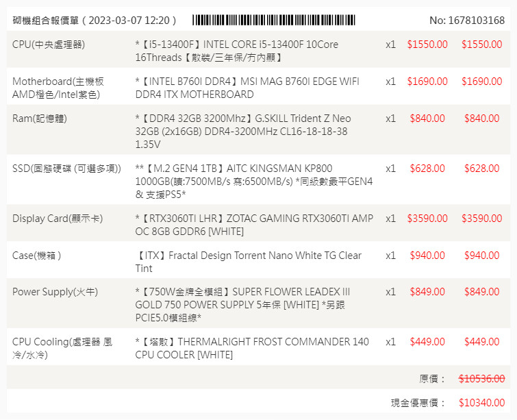This screenshot has height=420, width=517.
Task: Click the 砌機組合報價單 title text
Action: coord(94,21)
